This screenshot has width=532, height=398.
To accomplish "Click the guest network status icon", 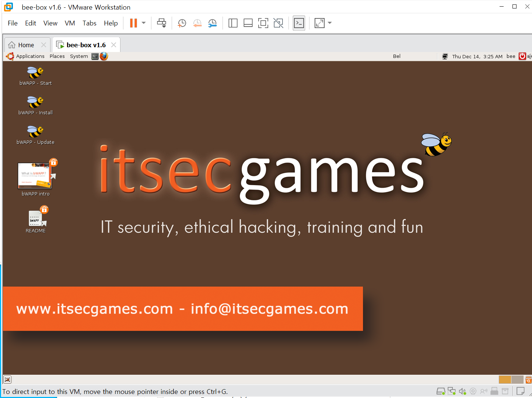I will tap(445, 56).
